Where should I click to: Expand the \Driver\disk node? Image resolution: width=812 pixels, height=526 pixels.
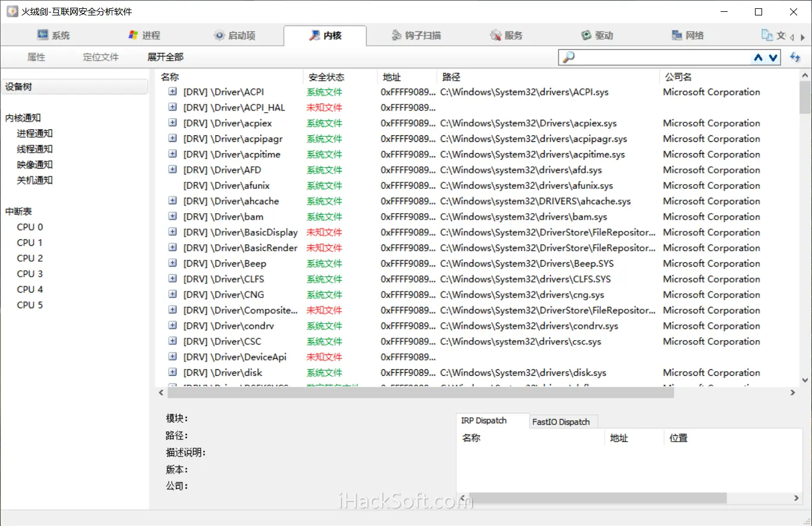point(172,372)
